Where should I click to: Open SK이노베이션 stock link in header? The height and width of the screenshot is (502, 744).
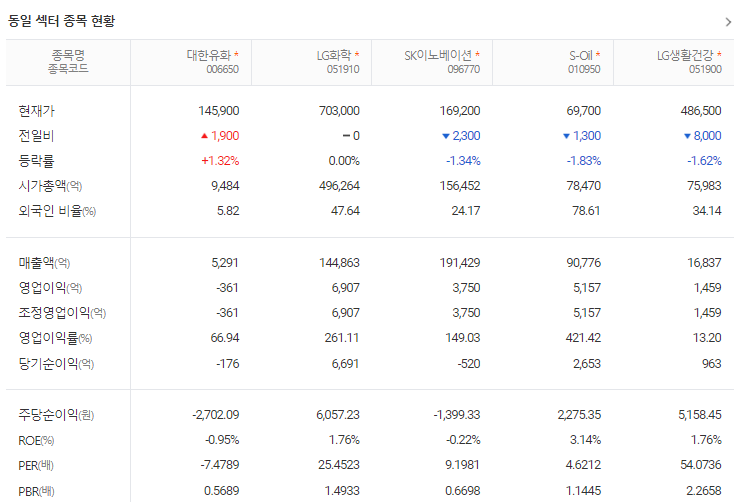(x=438, y=55)
